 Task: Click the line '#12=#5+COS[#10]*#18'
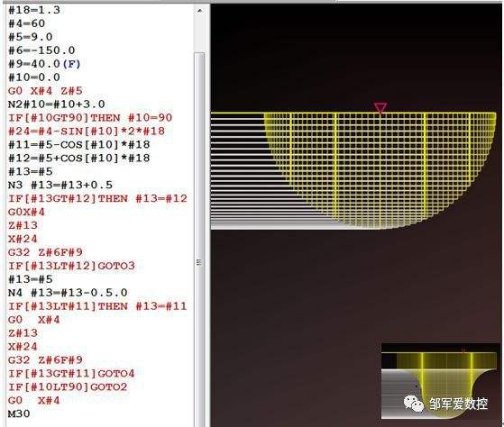[79, 159]
